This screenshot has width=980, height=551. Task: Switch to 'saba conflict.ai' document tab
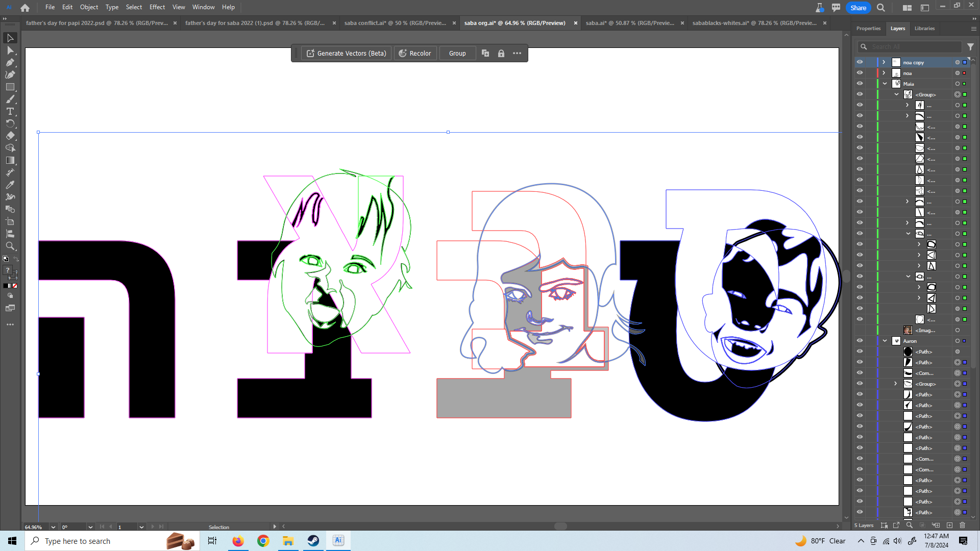coord(395,23)
